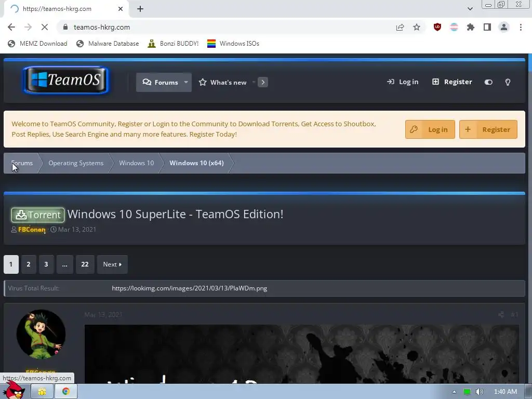The image size is (532, 399).
Task: Click the orange Register button
Action: [488, 129]
